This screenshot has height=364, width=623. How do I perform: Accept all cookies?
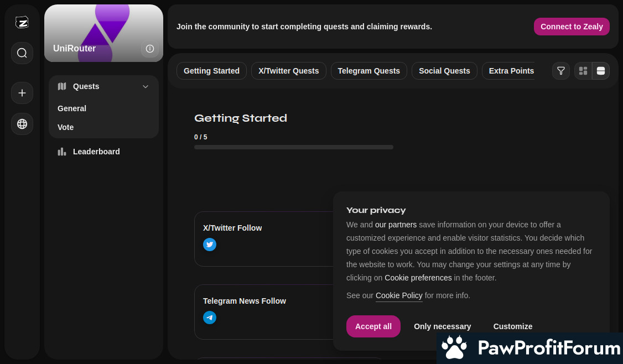click(373, 326)
